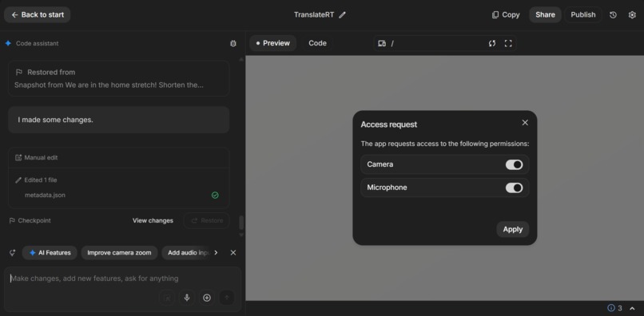Open the Share dialog
The width and height of the screenshot is (644, 316).
[545, 15]
